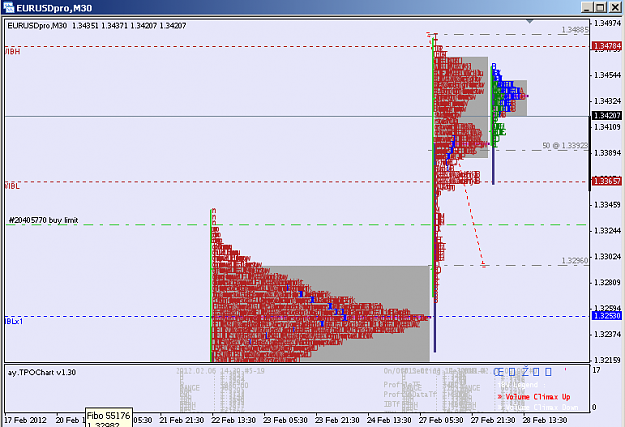Click the EURUSDpro,M30 OHLC header text
The height and width of the screenshot is (427, 625).
[97, 26]
